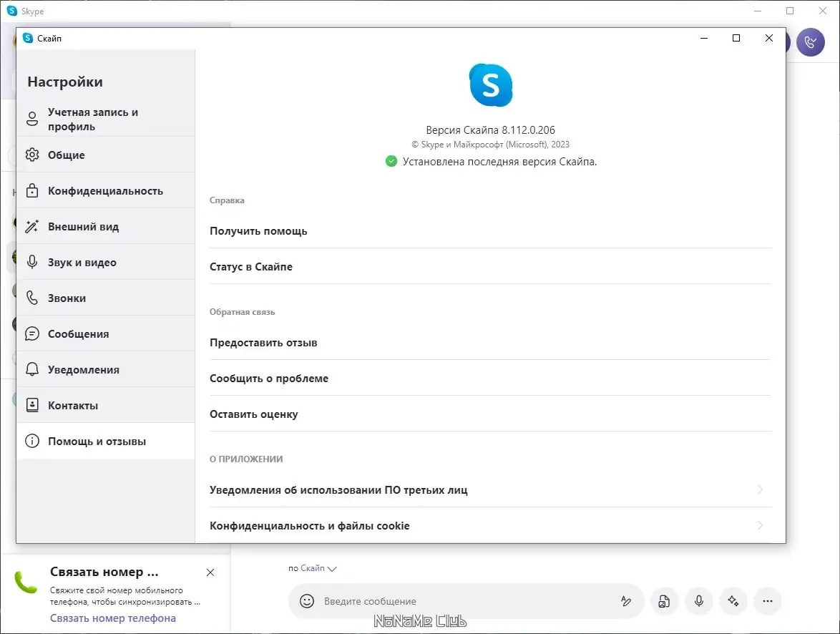Click the Введите сообщение input field

(x=466, y=601)
